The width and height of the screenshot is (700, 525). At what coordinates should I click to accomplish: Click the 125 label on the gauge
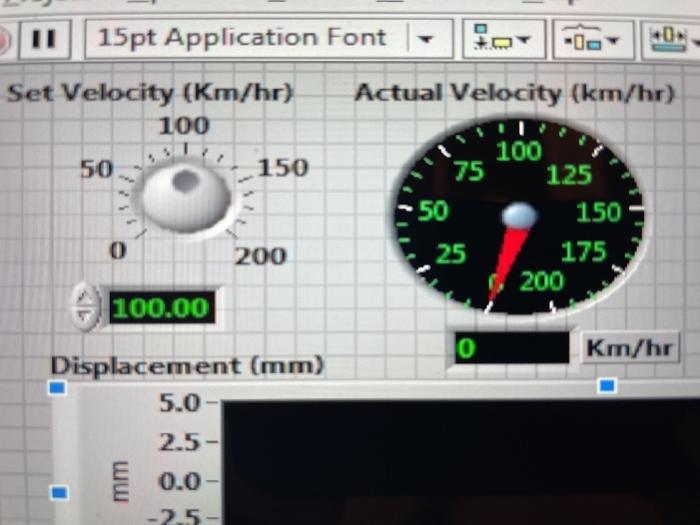point(569,175)
